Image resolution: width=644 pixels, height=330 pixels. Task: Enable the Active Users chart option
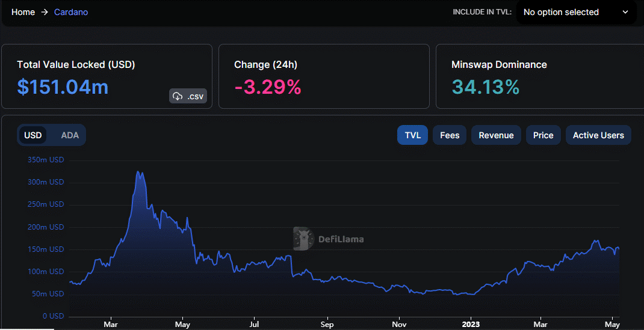point(598,135)
